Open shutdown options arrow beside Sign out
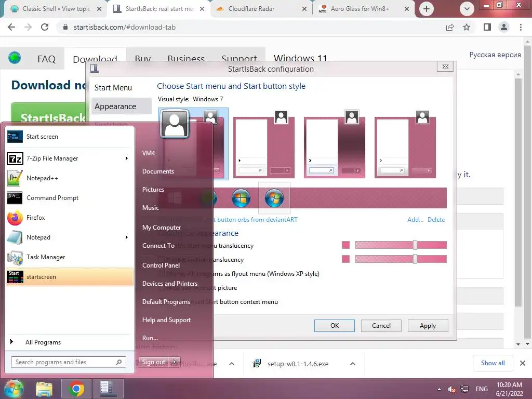Screen dimensions: 532x399 [175, 362]
